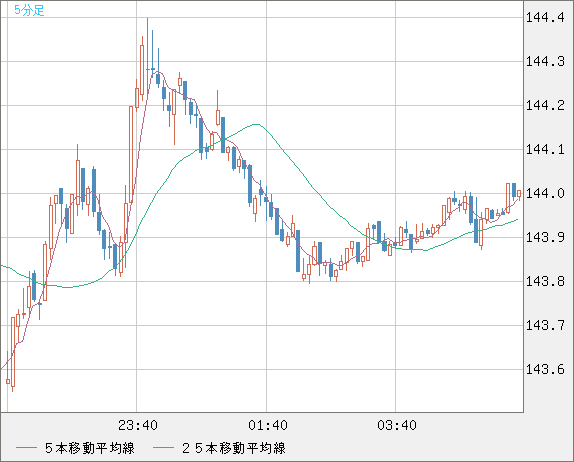Click the 144.0 price axis label

click(545, 193)
